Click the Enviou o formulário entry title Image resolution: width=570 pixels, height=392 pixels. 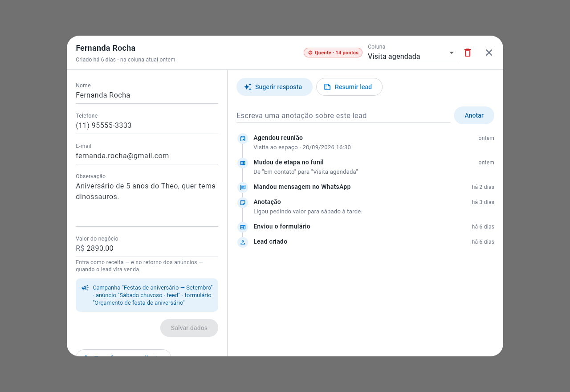282,226
